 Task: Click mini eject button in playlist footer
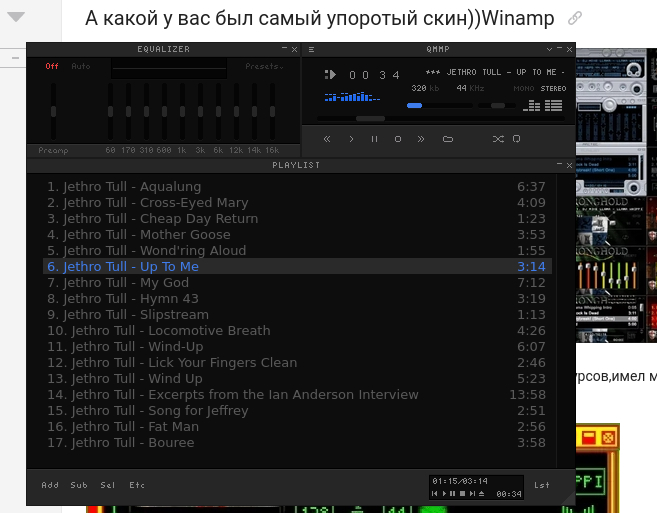pyautogui.click(x=481, y=494)
